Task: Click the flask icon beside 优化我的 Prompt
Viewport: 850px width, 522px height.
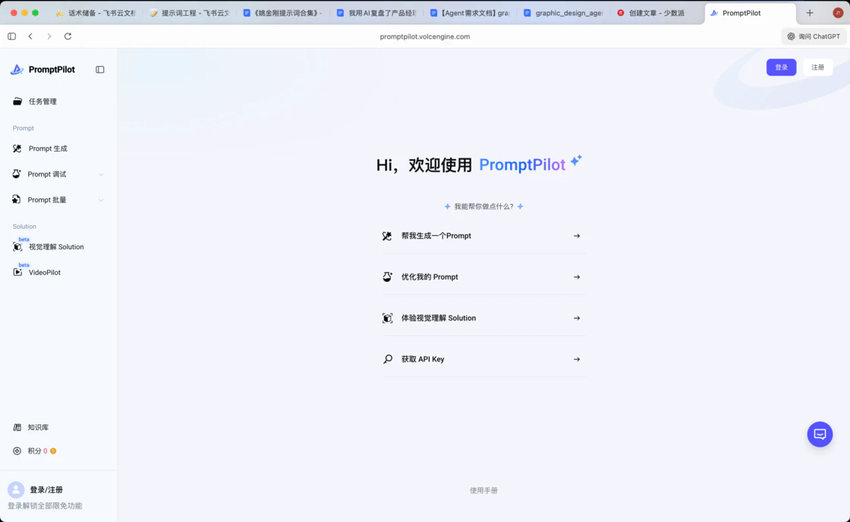Action: coord(387,277)
